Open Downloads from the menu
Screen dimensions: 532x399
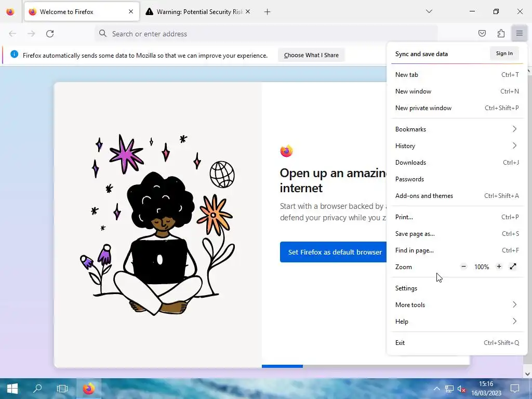[457, 163]
